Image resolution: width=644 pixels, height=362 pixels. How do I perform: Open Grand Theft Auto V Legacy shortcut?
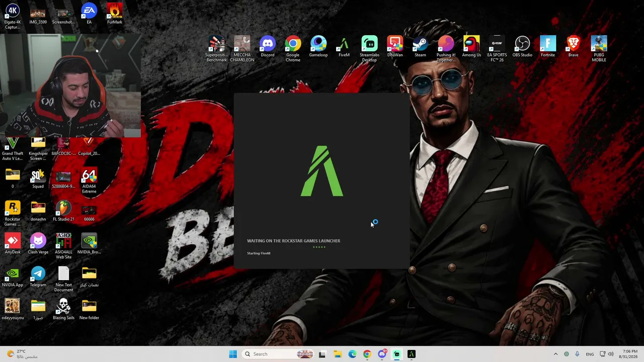click(13, 149)
